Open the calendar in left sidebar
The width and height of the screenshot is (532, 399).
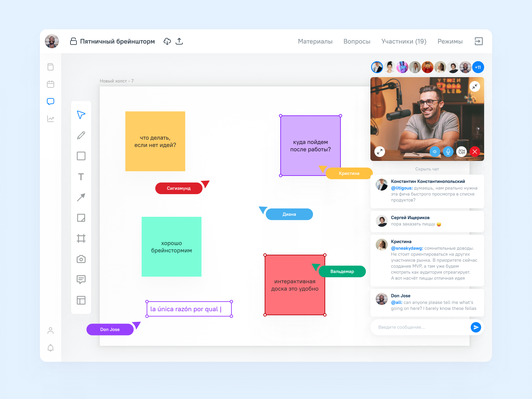pos(51,84)
